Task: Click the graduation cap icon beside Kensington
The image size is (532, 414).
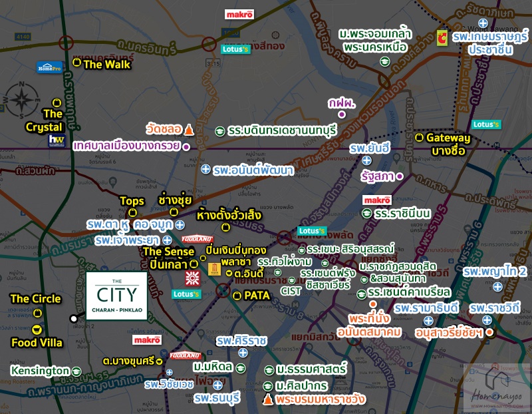Action: (76, 371)
